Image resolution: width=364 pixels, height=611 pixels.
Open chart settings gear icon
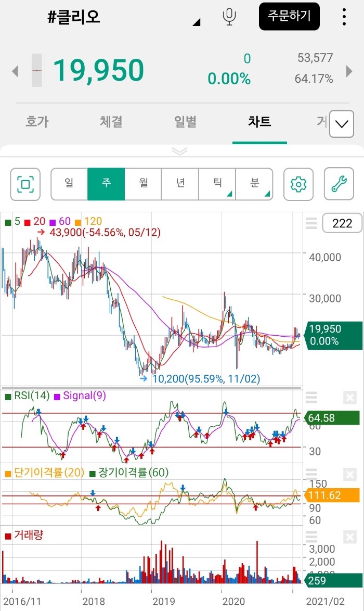click(x=298, y=184)
